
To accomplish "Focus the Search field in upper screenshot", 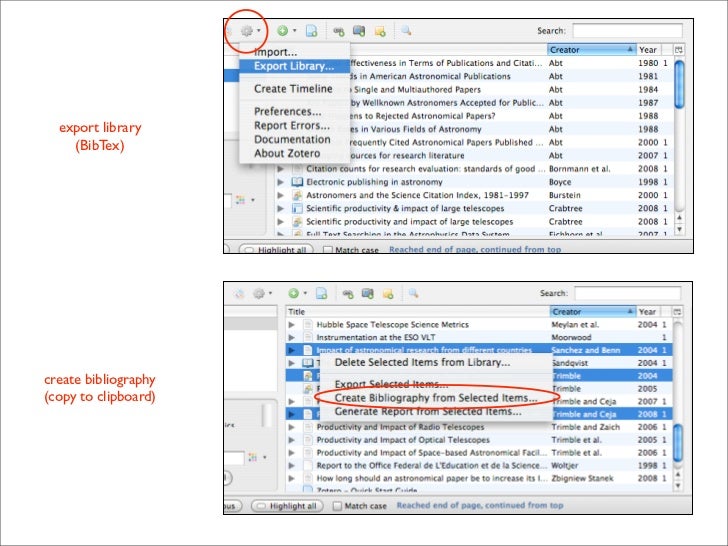I will coord(628,31).
